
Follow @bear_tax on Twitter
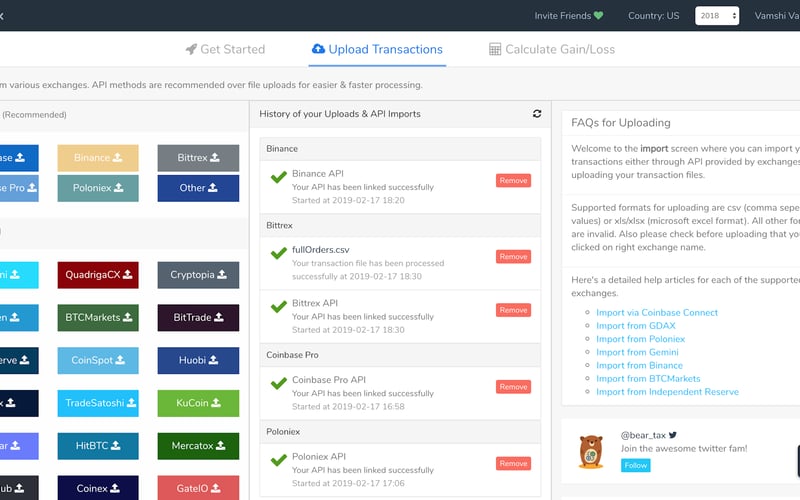(635, 465)
